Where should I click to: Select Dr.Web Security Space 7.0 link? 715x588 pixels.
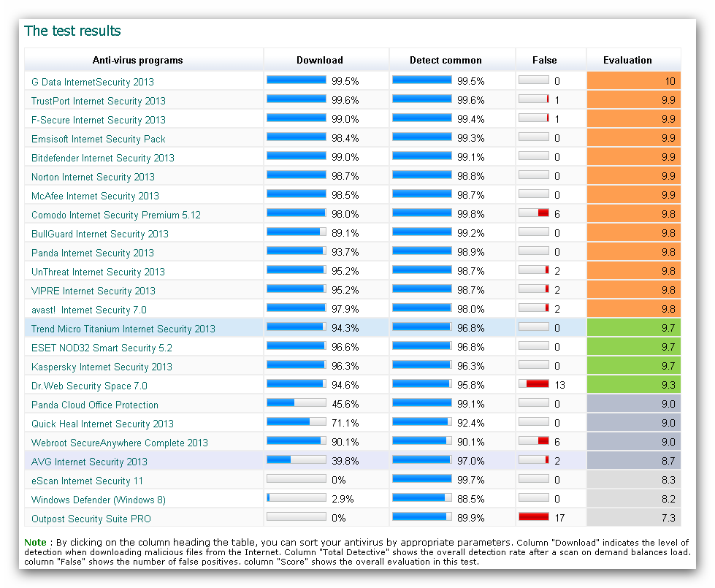[89, 386]
